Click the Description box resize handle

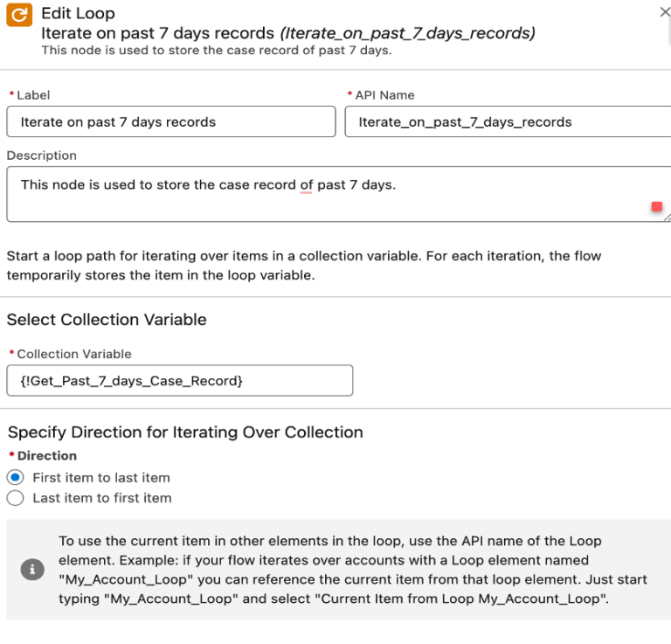(667, 217)
